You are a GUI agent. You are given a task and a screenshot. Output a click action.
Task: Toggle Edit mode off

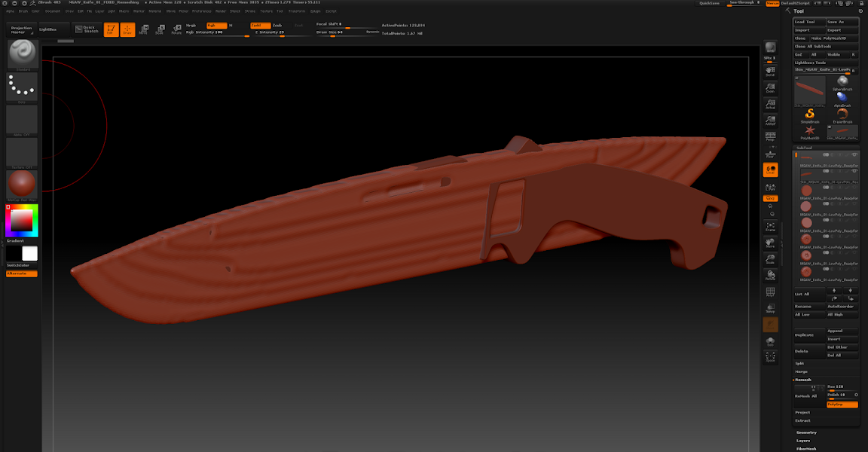pyautogui.click(x=112, y=29)
